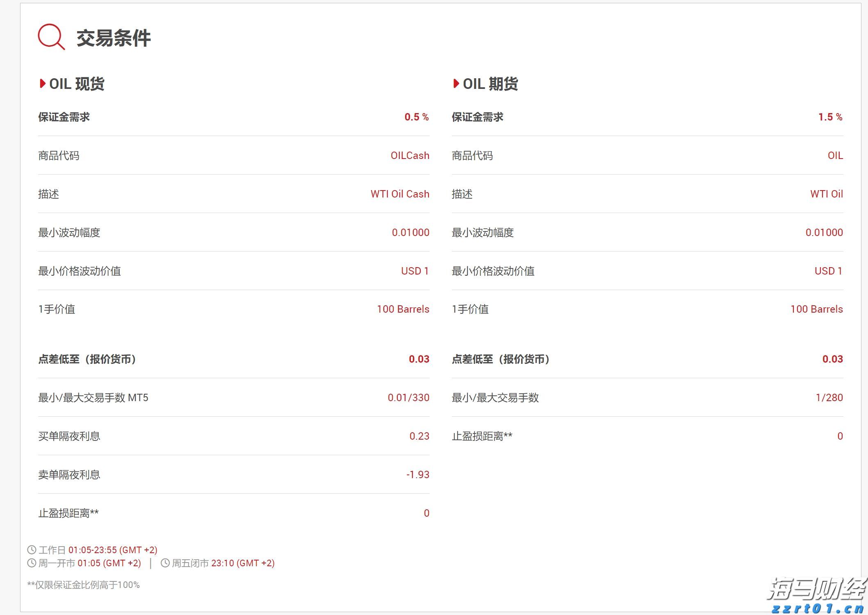The image size is (868, 615).
Task: Switch to the OIL 期货 column
Action: pyautogui.click(x=490, y=84)
